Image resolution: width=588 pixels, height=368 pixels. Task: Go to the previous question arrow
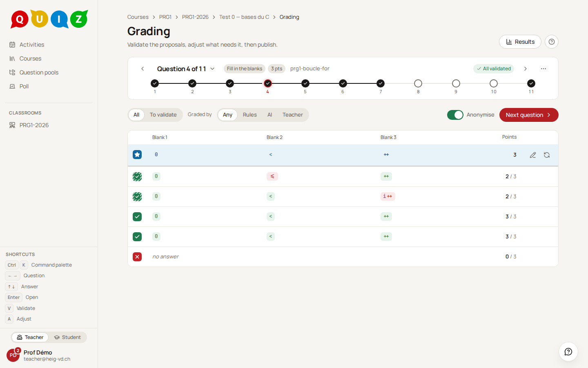(x=143, y=69)
